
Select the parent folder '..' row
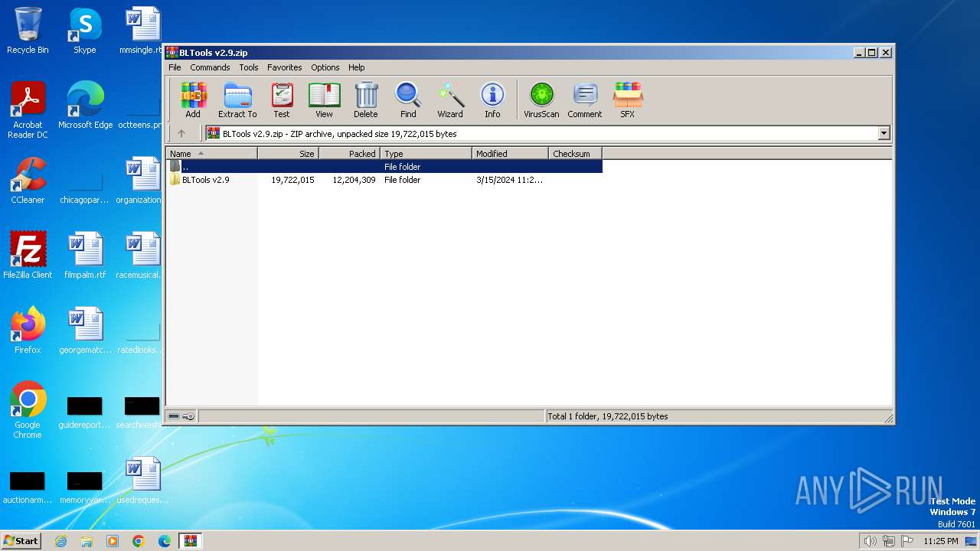click(x=384, y=166)
